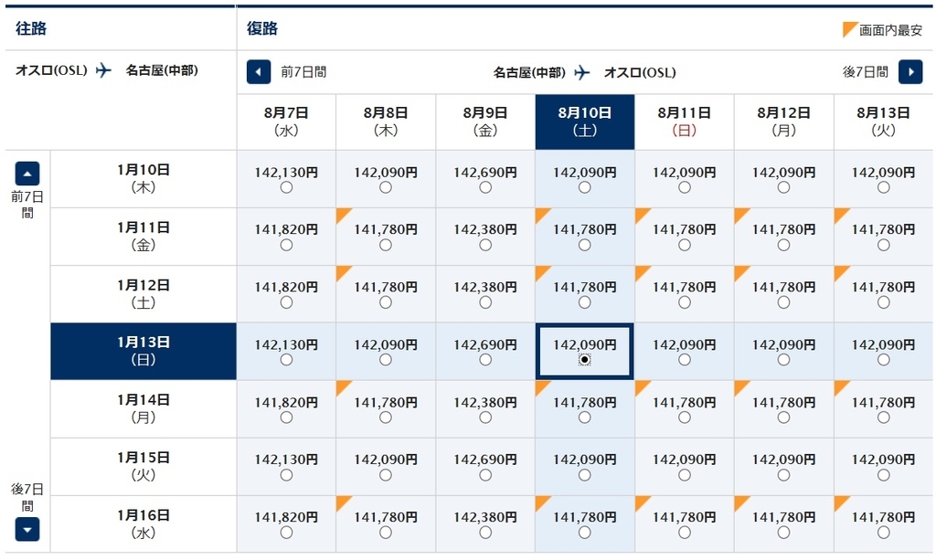Image resolution: width=936 pixels, height=560 pixels.
Task: Select Jan 13 outbound with Aug 13 return
Action: [x=884, y=360]
